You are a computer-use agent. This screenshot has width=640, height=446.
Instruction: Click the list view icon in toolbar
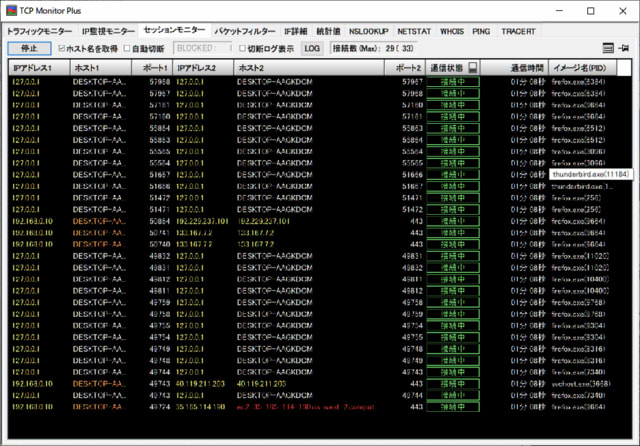(x=608, y=48)
